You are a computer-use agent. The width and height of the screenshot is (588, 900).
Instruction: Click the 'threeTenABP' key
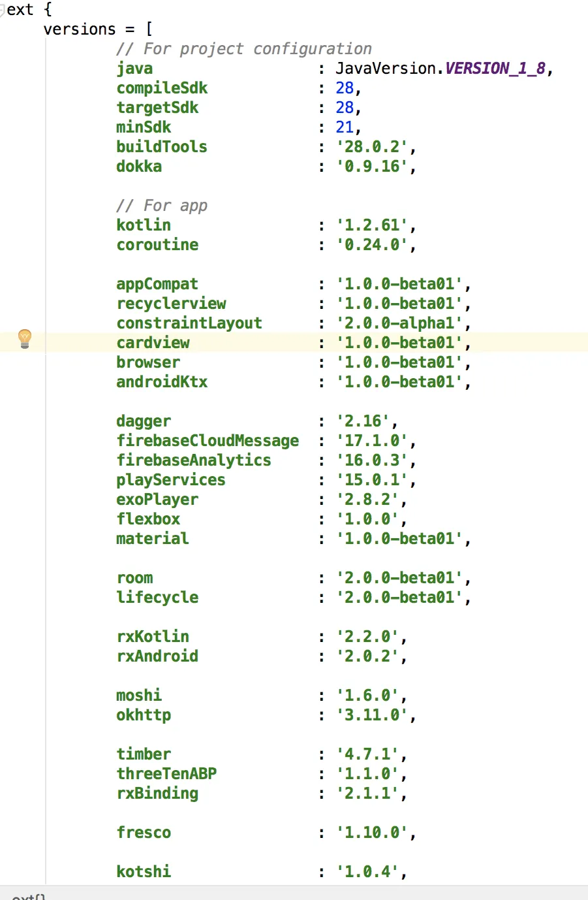pos(166,774)
